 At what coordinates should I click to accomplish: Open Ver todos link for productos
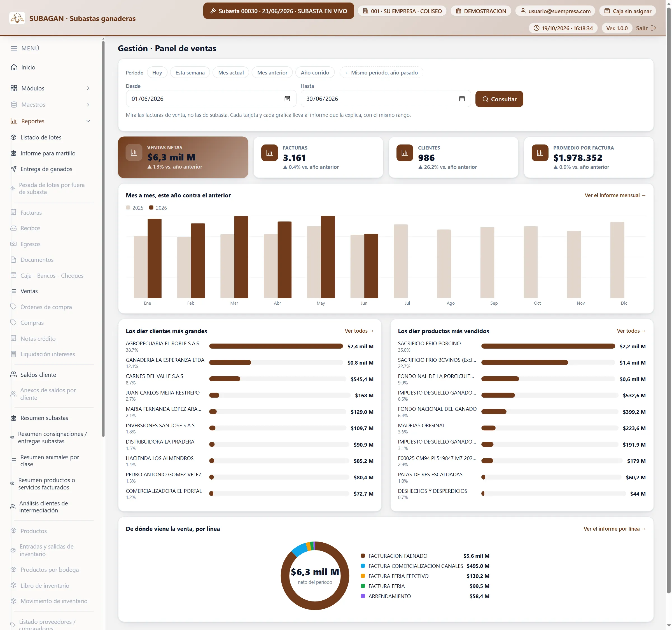click(631, 331)
